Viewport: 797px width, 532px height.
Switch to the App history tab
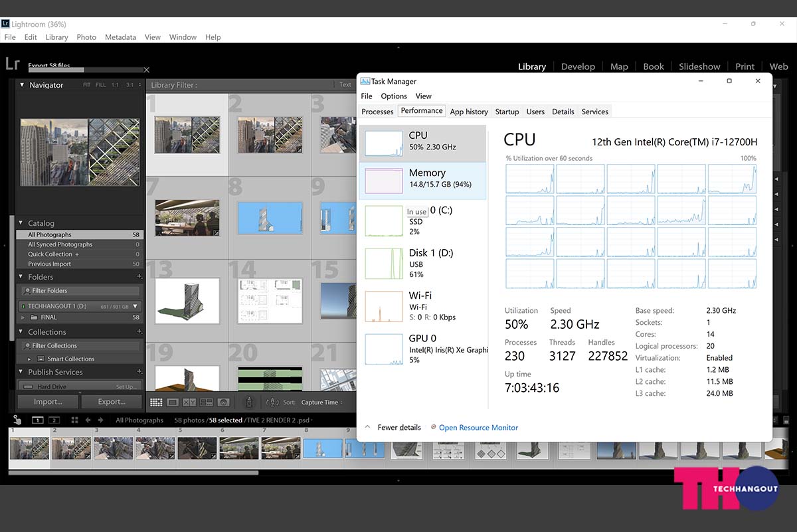469,112
